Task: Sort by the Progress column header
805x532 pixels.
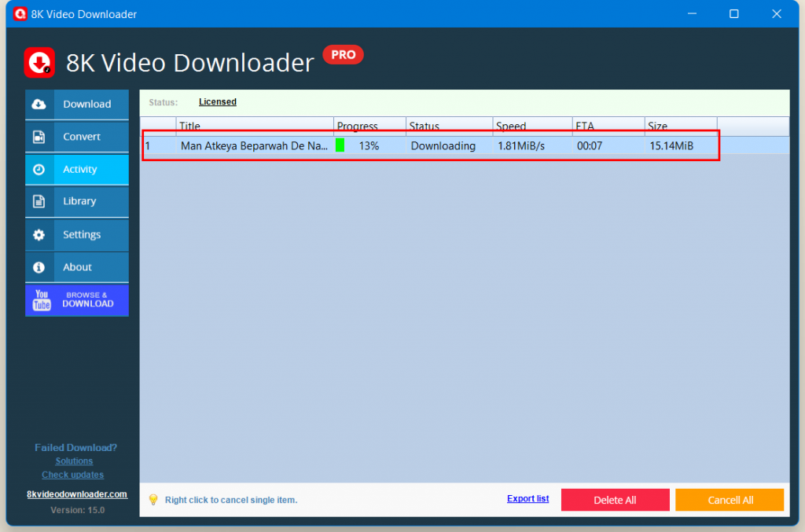Action: (x=369, y=127)
